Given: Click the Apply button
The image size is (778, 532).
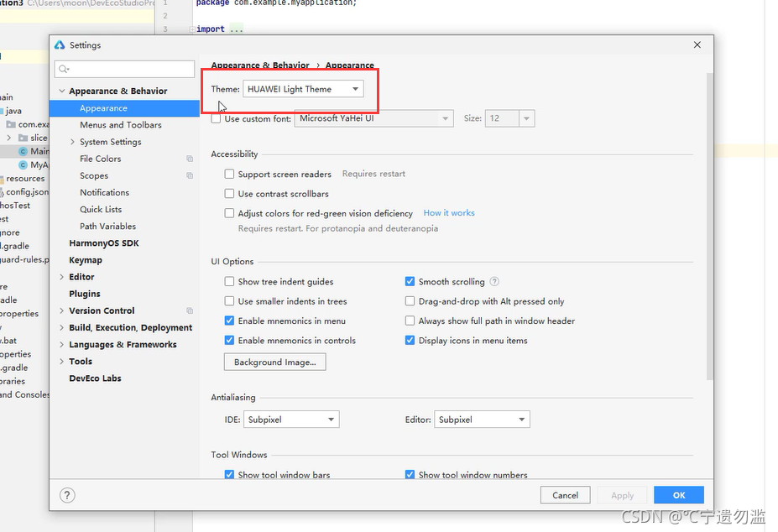Looking at the screenshot, I should click(622, 495).
